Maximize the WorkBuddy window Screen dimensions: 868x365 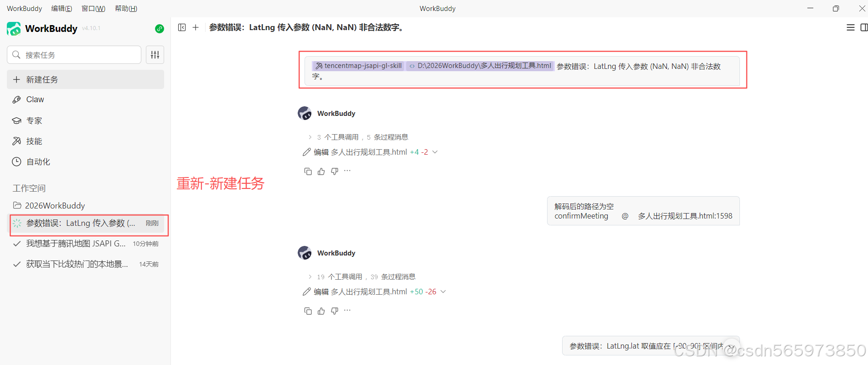[836, 8]
